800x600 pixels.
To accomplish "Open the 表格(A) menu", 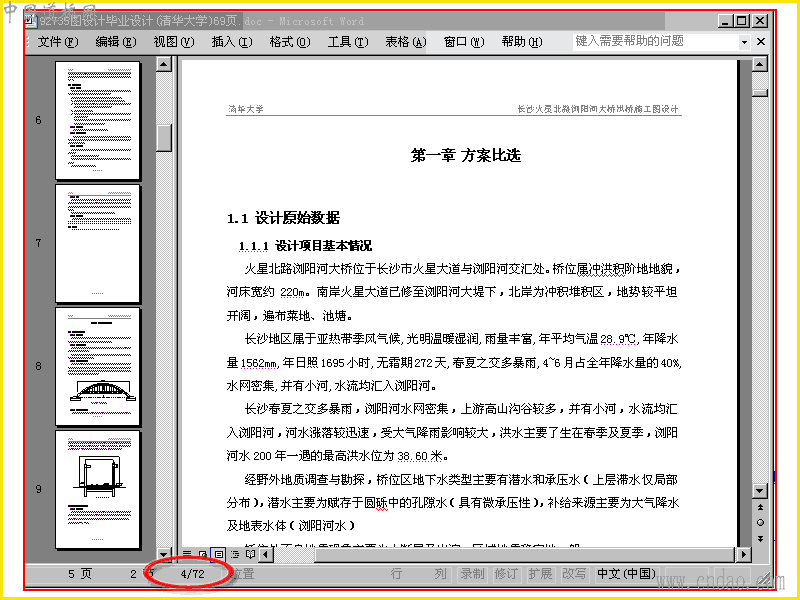I will click(x=406, y=42).
